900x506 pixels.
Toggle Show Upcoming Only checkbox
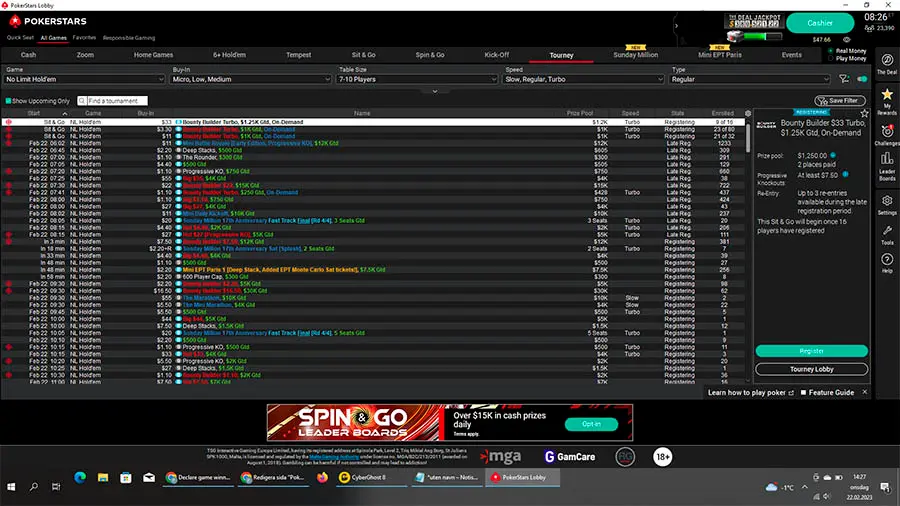[8, 101]
